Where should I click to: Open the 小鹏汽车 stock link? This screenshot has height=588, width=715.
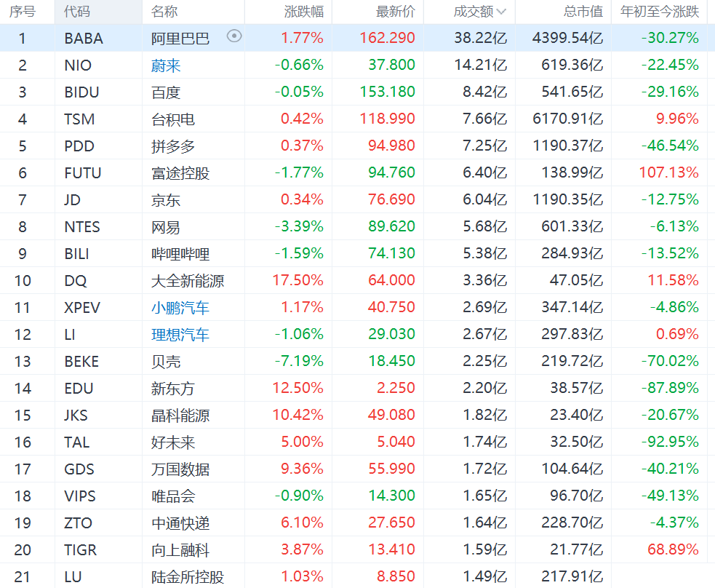180,308
